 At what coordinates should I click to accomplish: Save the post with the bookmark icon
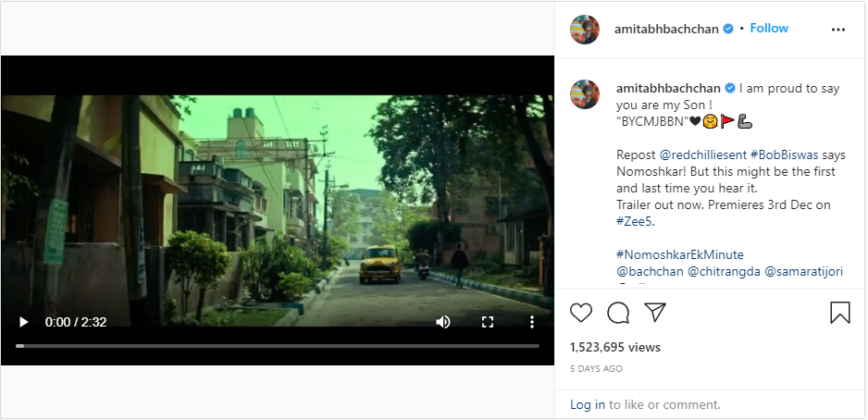click(839, 313)
